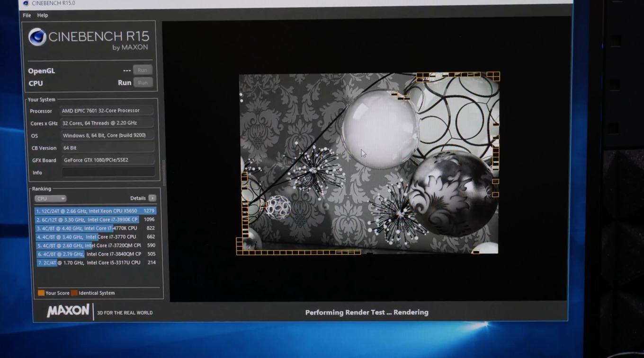Screen dimensions: 644x358
Task: Select the Intel Core i7-3720QM ranking row
Action: click(x=96, y=245)
